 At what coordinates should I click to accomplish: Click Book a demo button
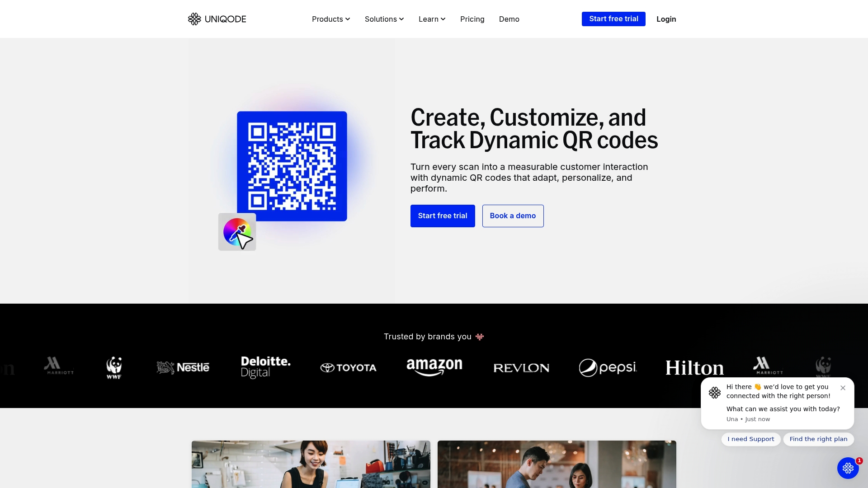coord(513,216)
